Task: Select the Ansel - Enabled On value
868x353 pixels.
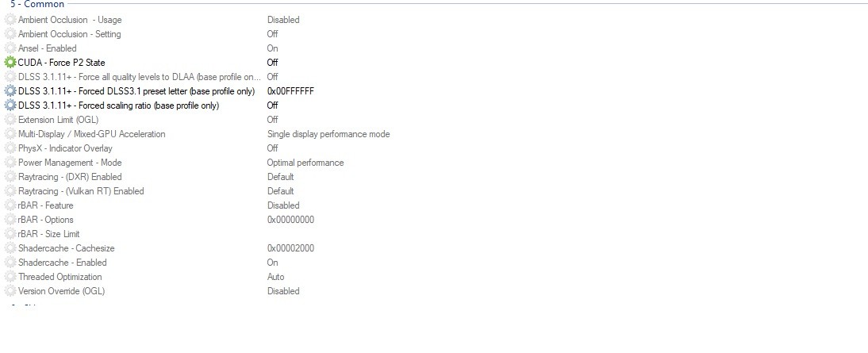Action: coord(272,48)
